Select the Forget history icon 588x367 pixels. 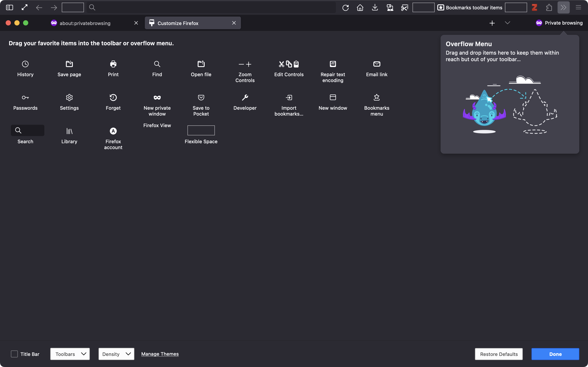pyautogui.click(x=113, y=97)
